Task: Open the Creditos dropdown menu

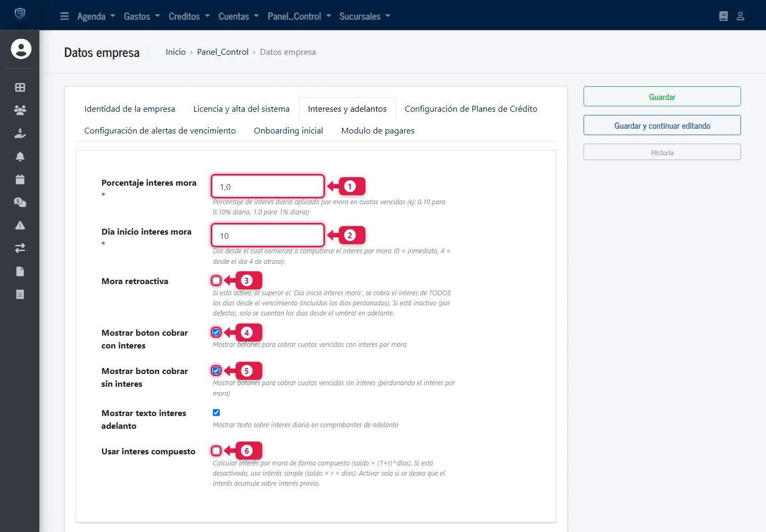Action: tap(189, 16)
